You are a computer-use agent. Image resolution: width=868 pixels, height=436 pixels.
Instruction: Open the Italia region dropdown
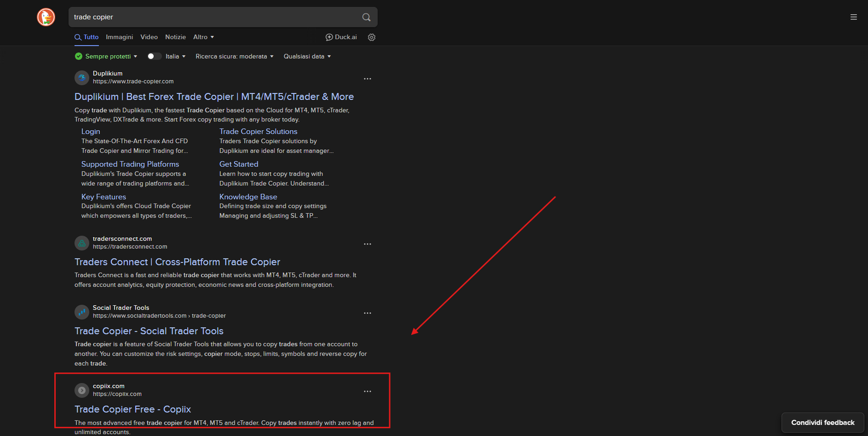pyautogui.click(x=176, y=56)
